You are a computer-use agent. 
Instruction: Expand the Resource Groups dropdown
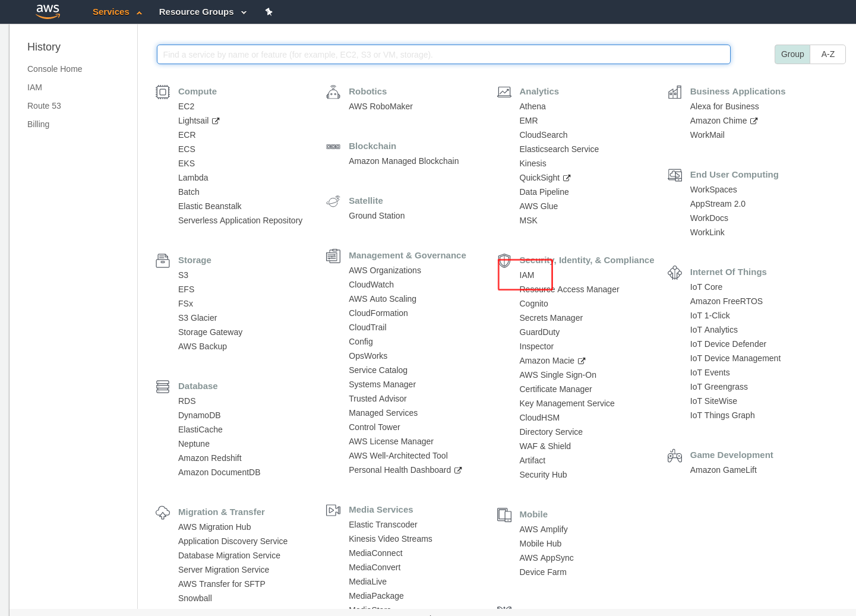click(202, 12)
